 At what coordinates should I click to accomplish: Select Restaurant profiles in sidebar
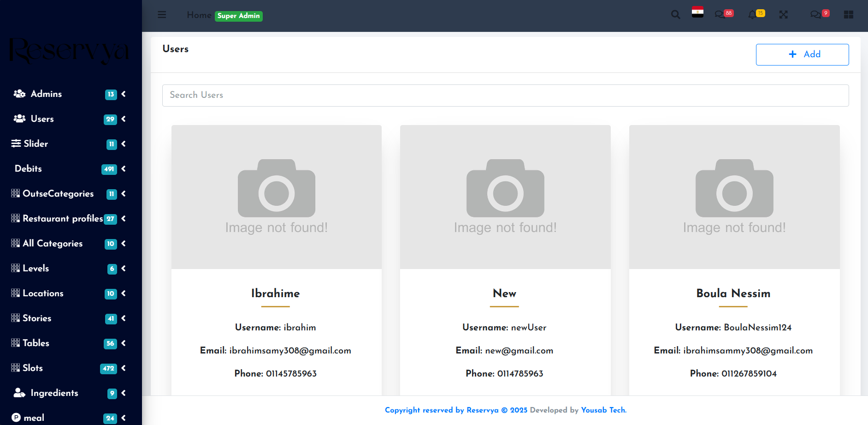63,219
